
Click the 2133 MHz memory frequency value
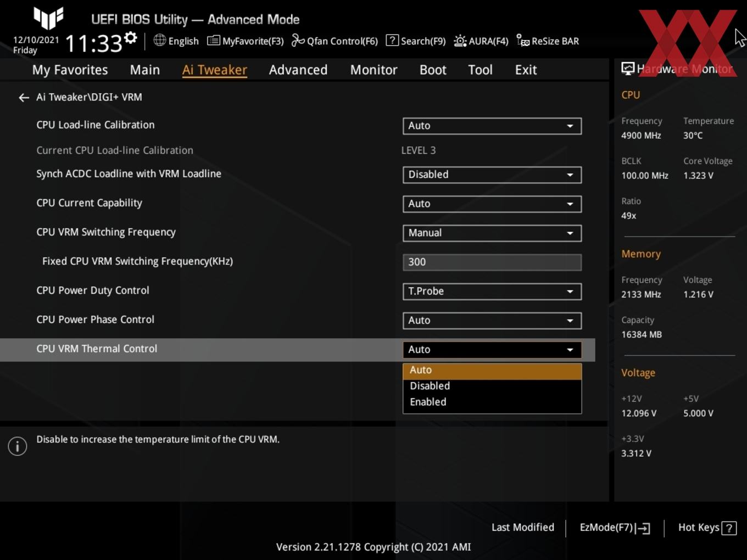(641, 295)
